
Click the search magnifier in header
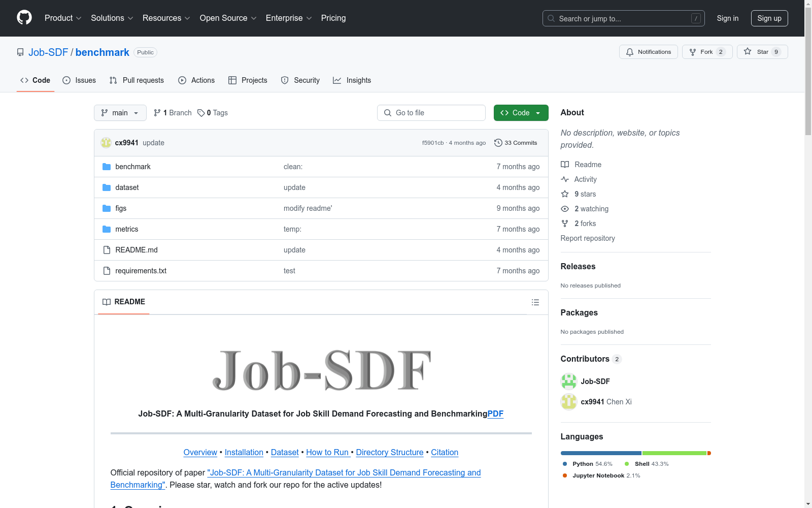point(551,18)
